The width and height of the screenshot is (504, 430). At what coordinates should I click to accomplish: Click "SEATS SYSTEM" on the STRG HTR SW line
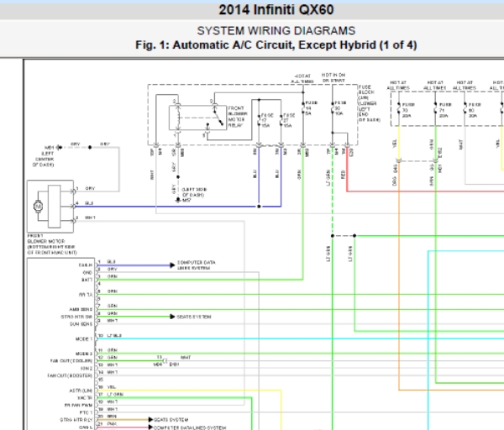[x=194, y=317]
